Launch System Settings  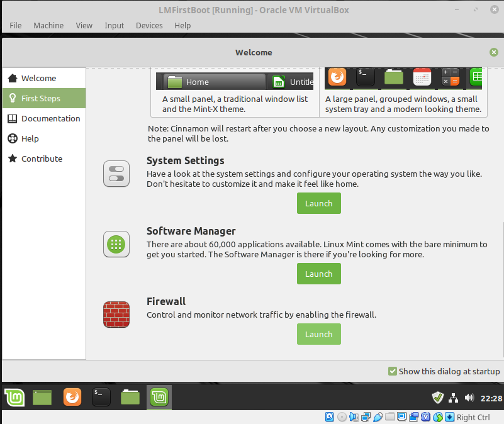tap(319, 203)
